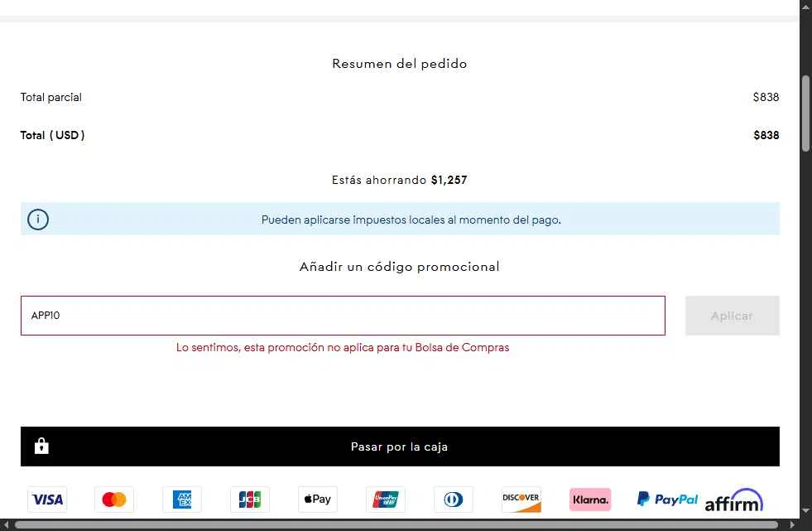Image resolution: width=812 pixels, height=531 pixels.
Task: Click the bold $838 total amount
Action: (x=766, y=135)
